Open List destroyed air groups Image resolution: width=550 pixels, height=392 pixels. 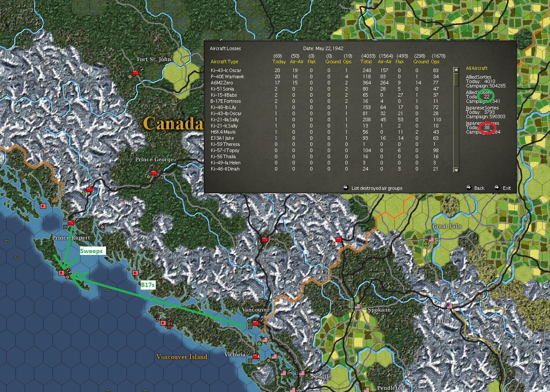click(377, 188)
